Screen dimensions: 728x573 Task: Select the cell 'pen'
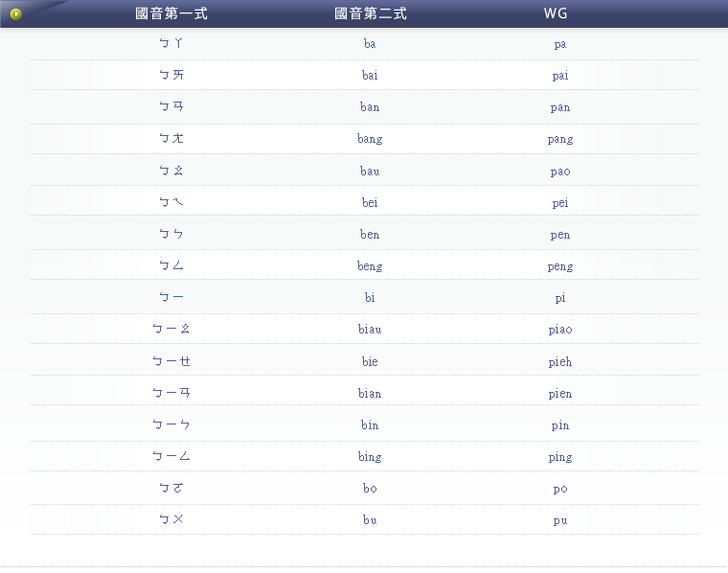[560, 235]
